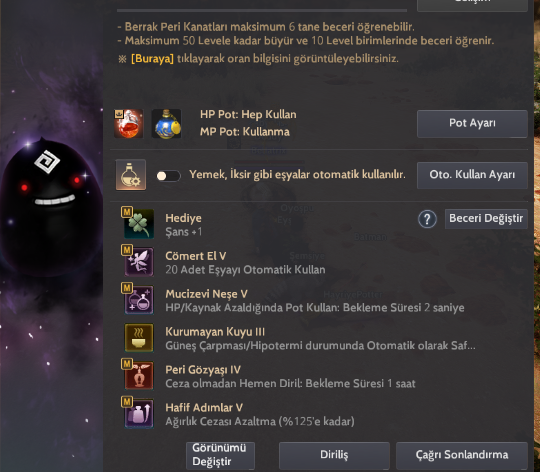Click the Peri Gözyaşı IV skill name
Image resolution: width=540 pixels, height=472 pixels.
click(x=203, y=370)
